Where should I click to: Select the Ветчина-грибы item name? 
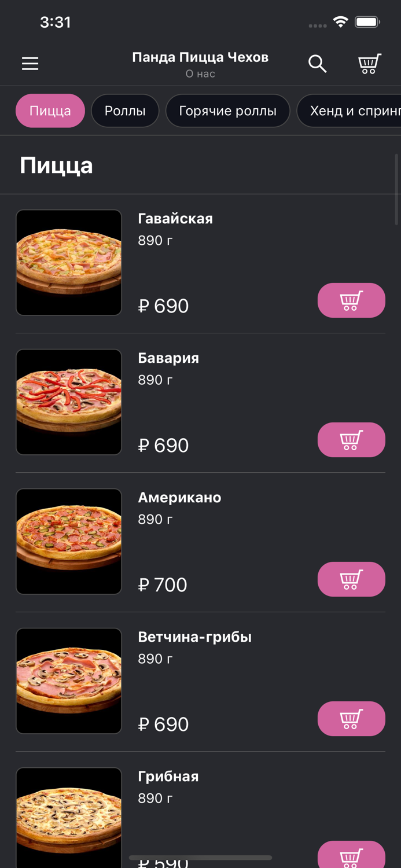click(x=194, y=637)
